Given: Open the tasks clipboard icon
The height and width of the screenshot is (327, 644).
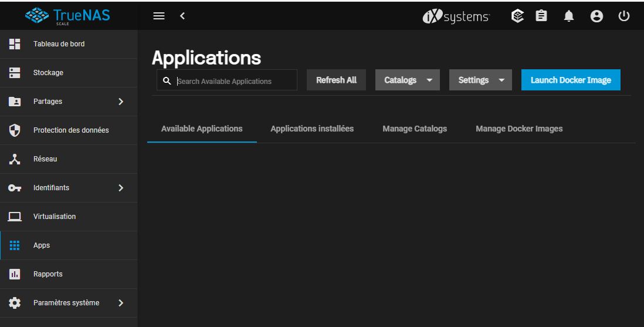Looking at the screenshot, I should click(x=541, y=16).
